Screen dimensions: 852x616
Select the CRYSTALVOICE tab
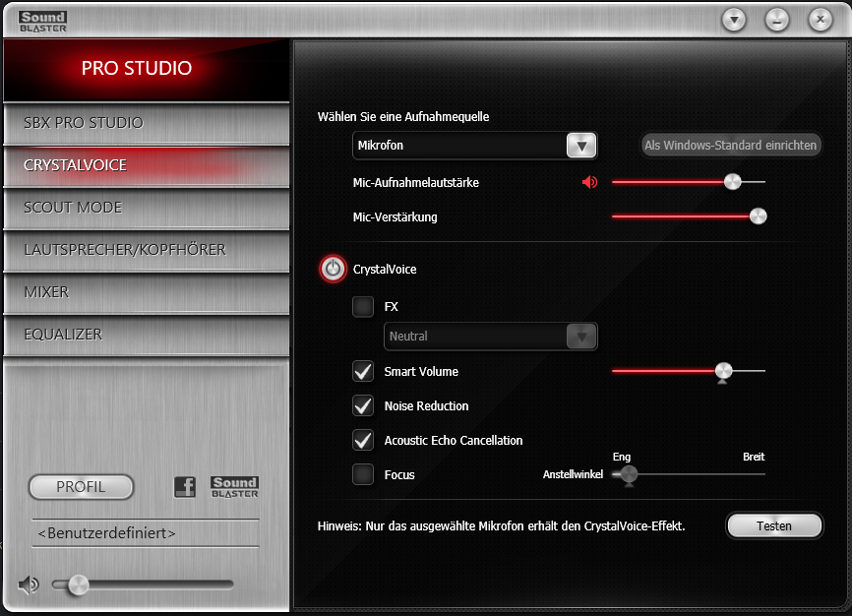tap(147, 166)
